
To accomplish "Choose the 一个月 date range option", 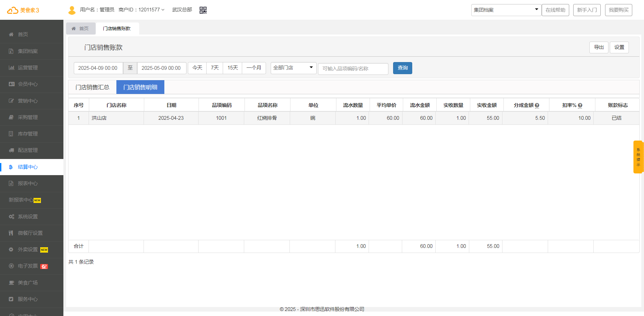I will [x=254, y=68].
